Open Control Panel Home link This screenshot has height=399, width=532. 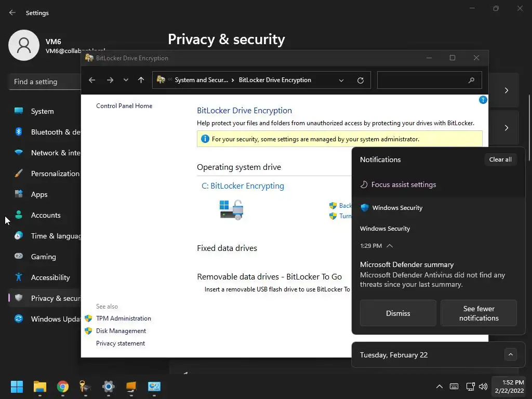pyautogui.click(x=124, y=106)
